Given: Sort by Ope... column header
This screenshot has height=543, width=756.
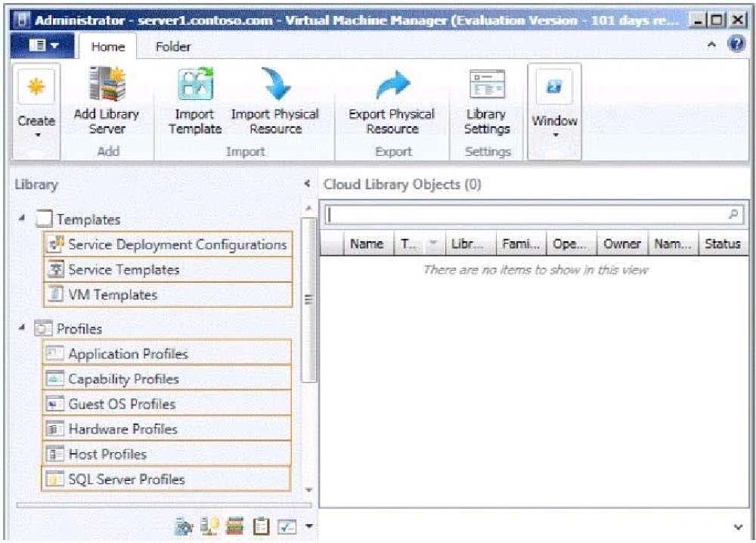Looking at the screenshot, I should pyautogui.click(x=572, y=244).
